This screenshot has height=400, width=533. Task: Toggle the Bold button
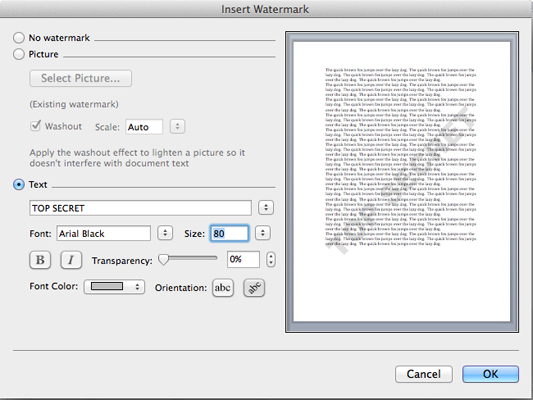40,260
